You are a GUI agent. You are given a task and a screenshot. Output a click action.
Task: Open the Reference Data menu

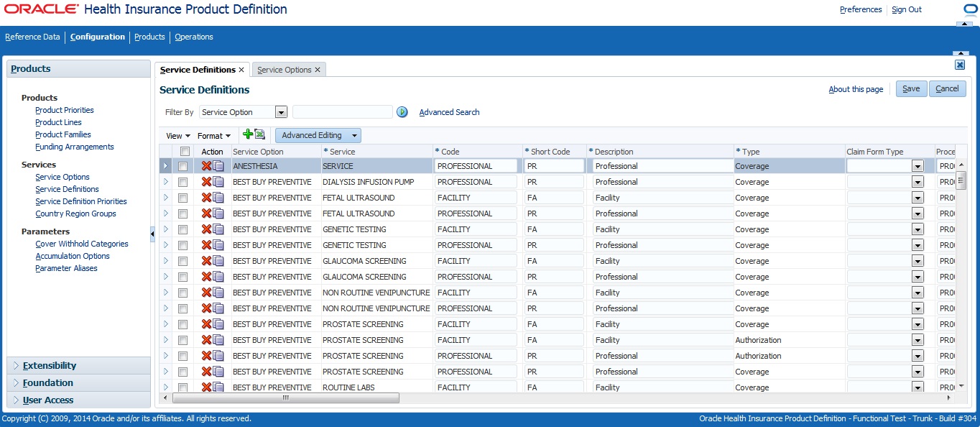point(32,37)
